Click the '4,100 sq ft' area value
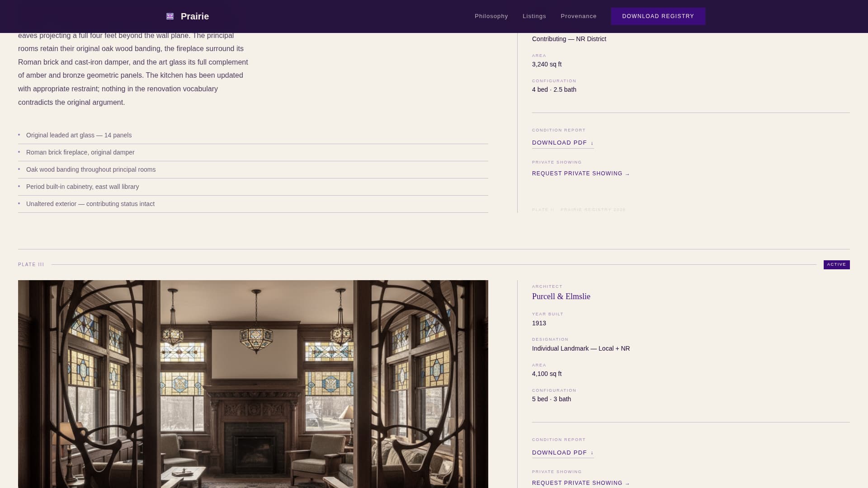Viewport: 868px width, 488px height. pos(547,374)
